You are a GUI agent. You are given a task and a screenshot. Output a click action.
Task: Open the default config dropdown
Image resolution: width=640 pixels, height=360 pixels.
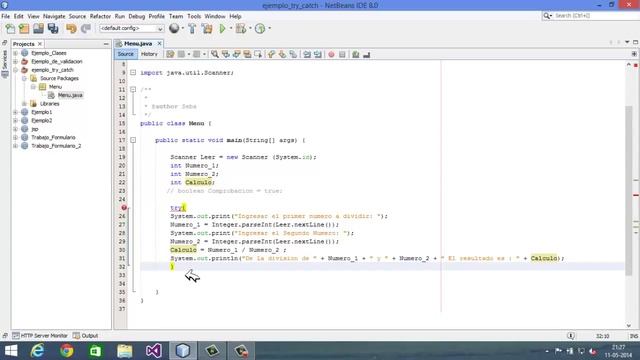click(x=131, y=28)
